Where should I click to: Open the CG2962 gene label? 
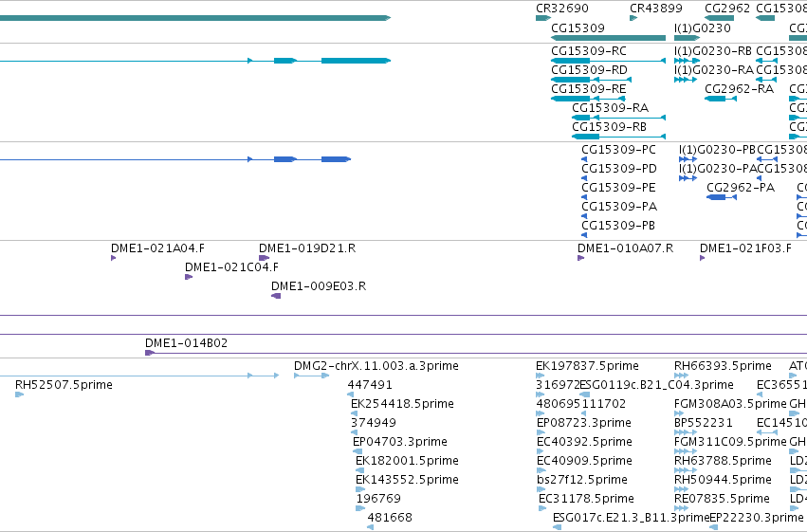coord(727,9)
